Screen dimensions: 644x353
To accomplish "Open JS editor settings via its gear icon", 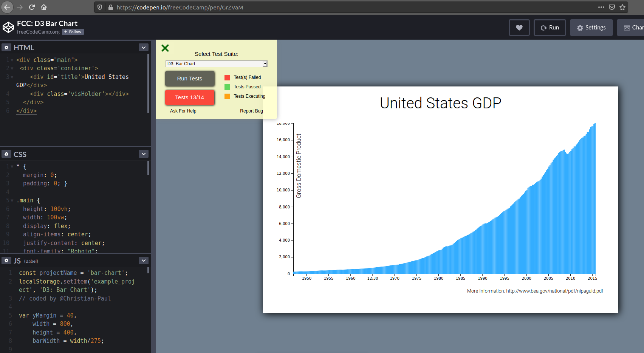I will click(6, 261).
